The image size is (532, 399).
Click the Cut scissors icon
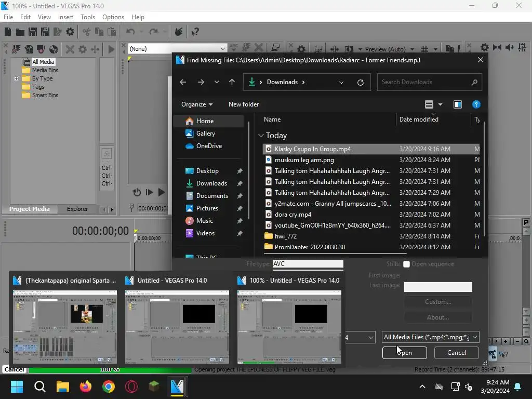(x=87, y=32)
